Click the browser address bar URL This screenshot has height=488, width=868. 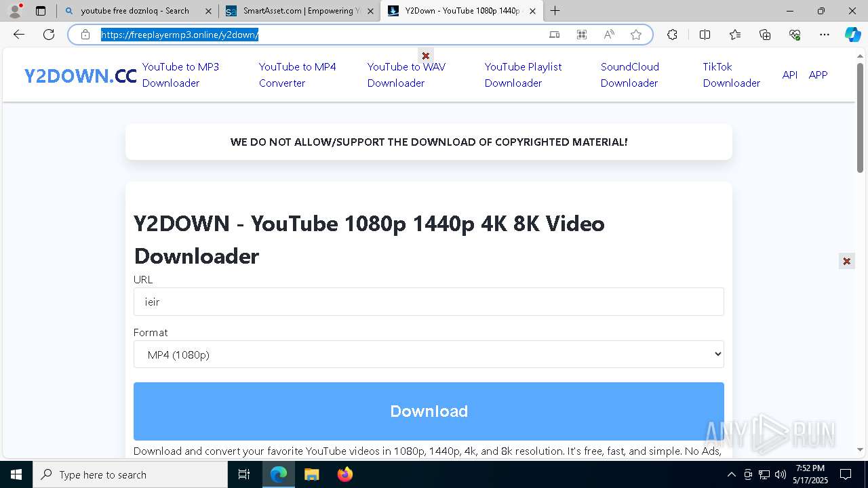click(x=180, y=35)
